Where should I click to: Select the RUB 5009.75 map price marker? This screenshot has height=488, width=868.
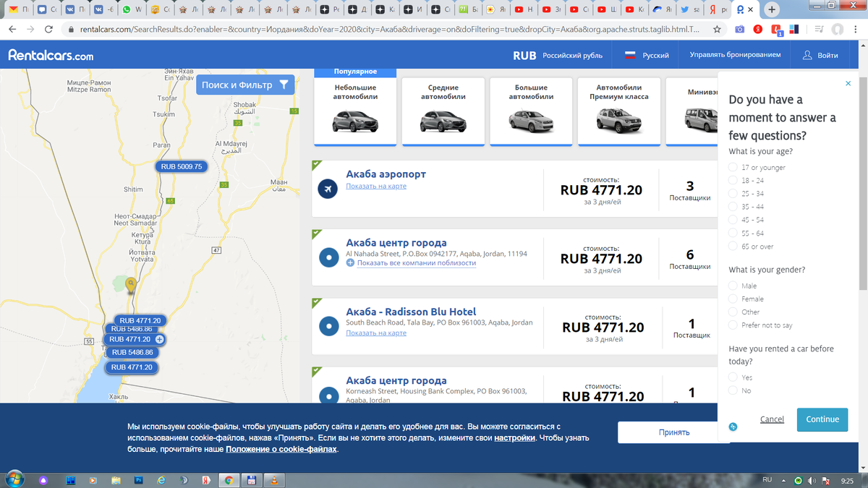[x=181, y=166]
